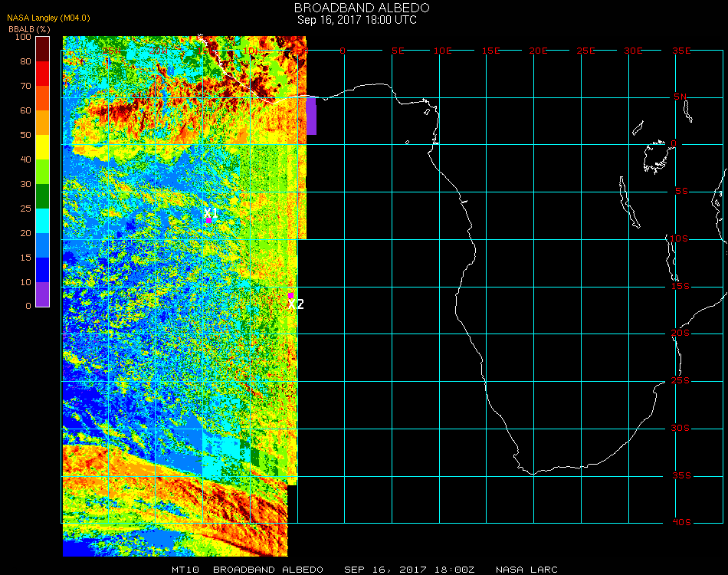Click the '20W' longitude label over the data
728x575 pixels.
point(158,51)
